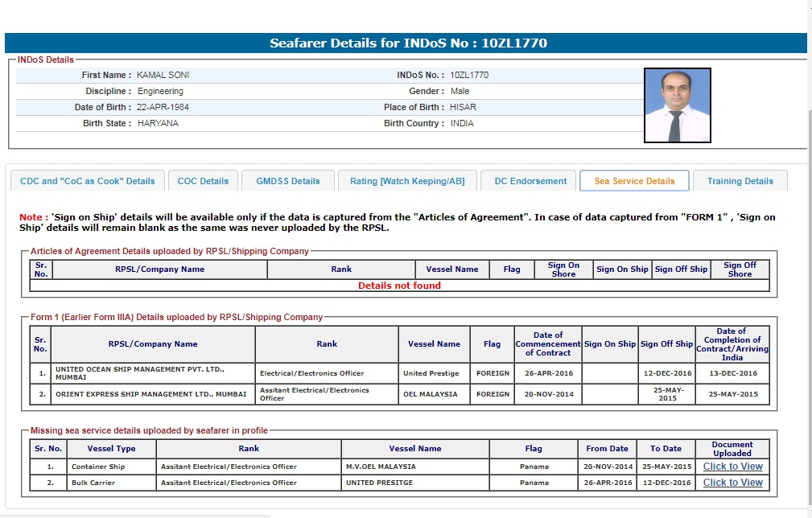812x518 pixels.
Task: Click to View document for Container Ship row
Action: 732,467
